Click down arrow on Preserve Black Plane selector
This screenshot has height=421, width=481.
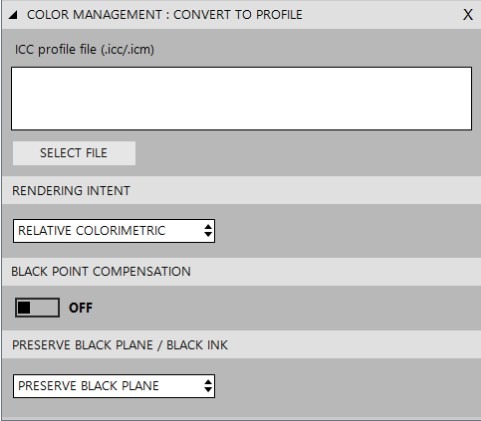click(208, 390)
